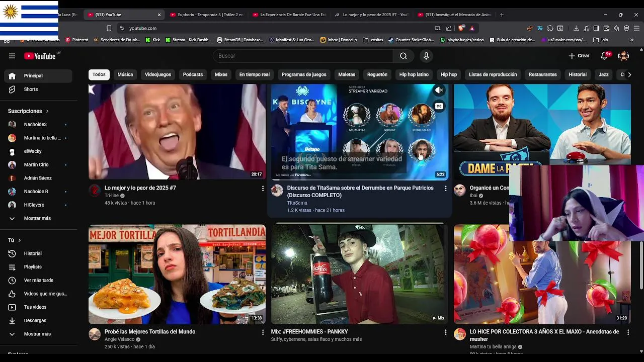Open options for LO HICE POR COLECTORA video

click(628, 332)
